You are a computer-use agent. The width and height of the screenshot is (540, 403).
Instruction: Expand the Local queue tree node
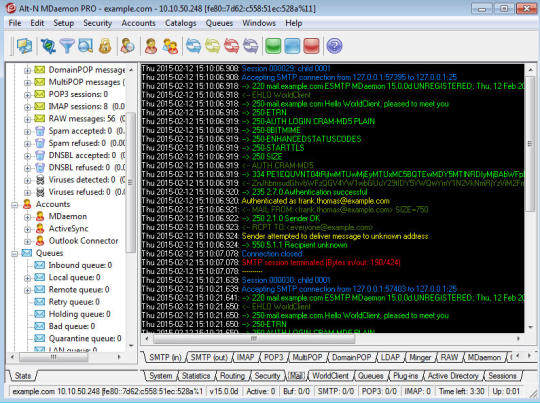pos(27,278)
